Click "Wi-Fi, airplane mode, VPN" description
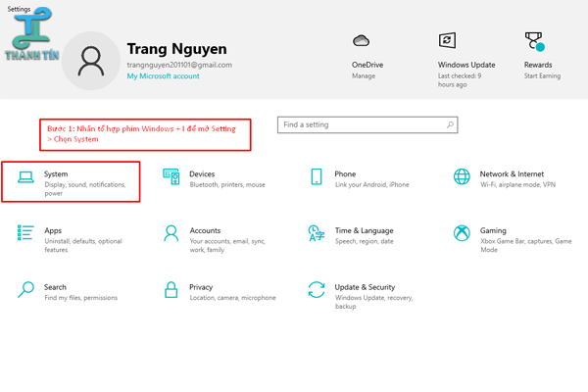The width and height of the screenshot is (588, 392). (517, 185)
